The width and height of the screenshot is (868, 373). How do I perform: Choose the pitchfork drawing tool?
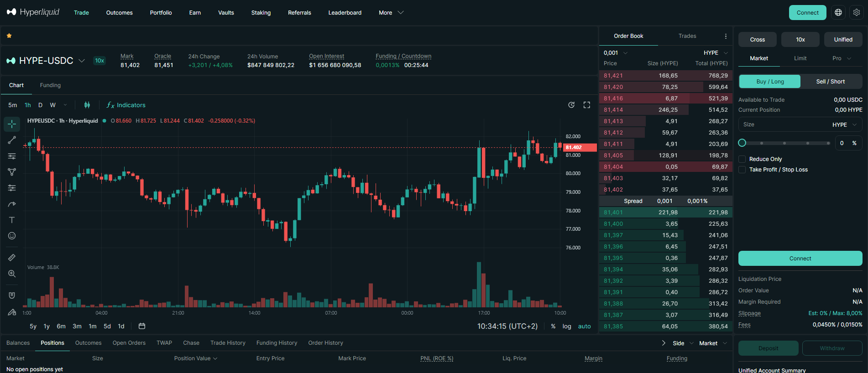click(12, 172)
